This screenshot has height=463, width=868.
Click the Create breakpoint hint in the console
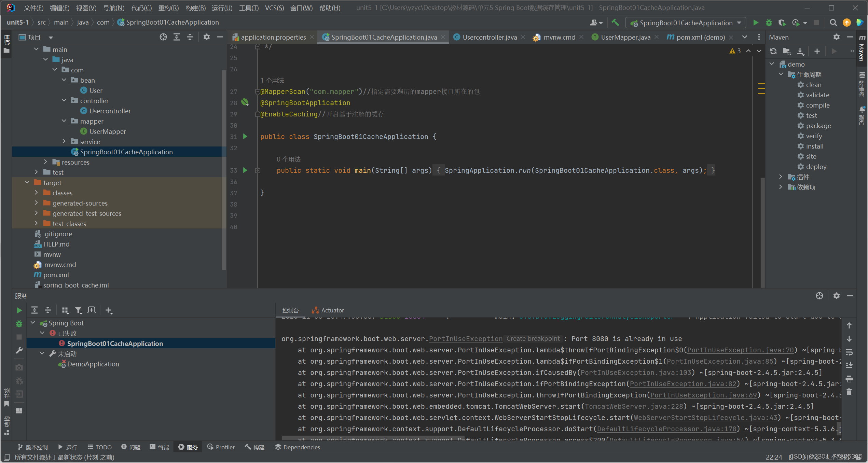click(x=533, y=338)
